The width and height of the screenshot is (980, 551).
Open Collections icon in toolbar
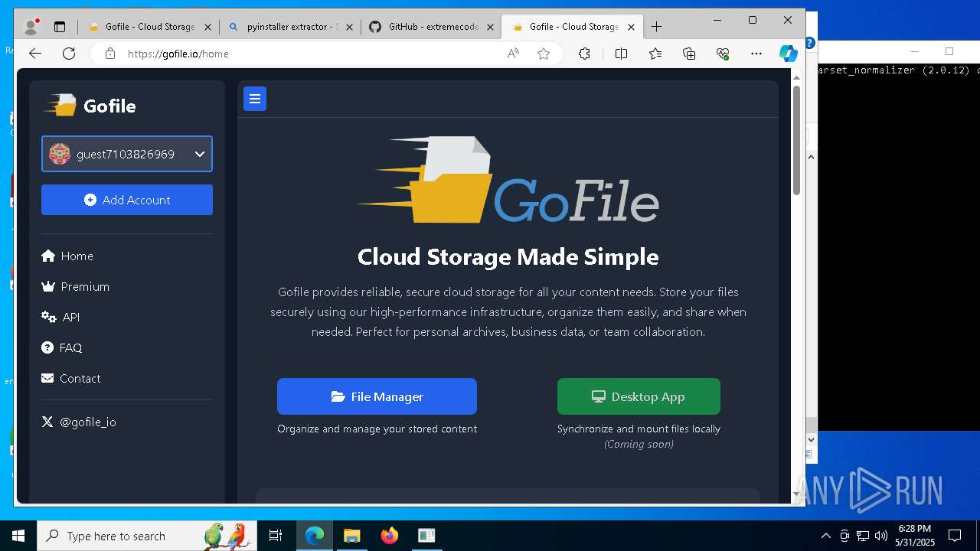[689, 54]
